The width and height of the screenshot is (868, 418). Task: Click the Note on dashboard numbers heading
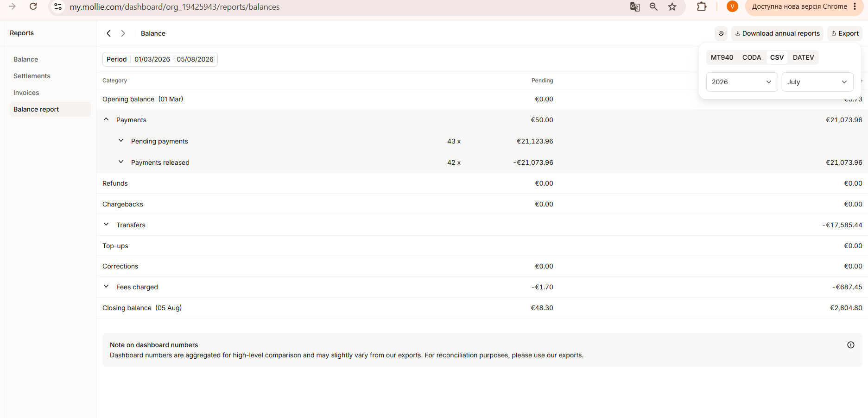point(154,345)
